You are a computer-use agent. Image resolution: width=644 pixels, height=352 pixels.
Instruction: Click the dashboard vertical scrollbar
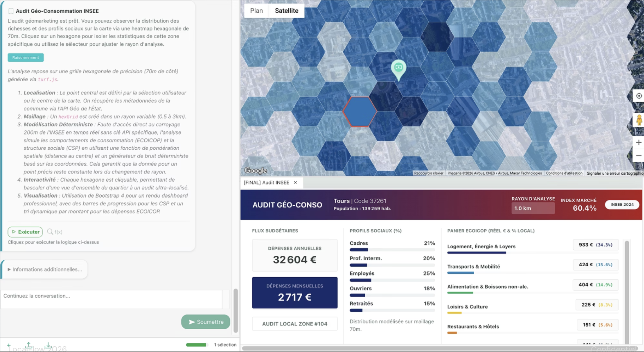pyautogui.click(x=627, y=292)
